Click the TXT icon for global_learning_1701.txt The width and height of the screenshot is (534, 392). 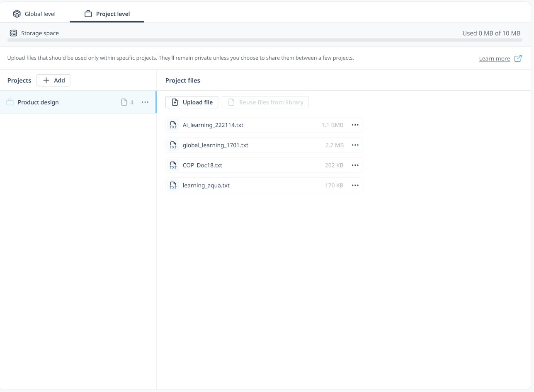tap(173, 145)
